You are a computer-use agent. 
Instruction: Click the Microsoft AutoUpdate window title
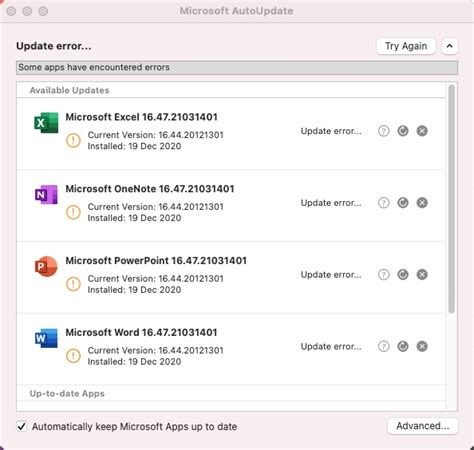(x=237, y=11)
